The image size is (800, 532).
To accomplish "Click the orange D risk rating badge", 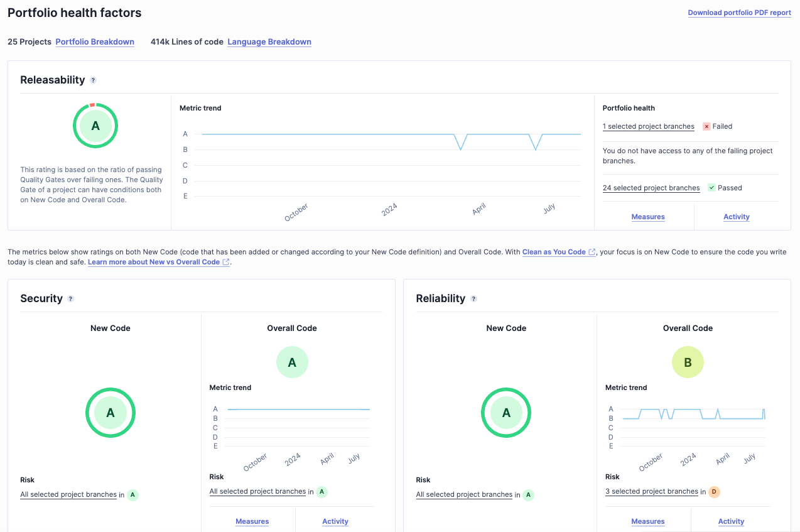I will tap(714, 492).
